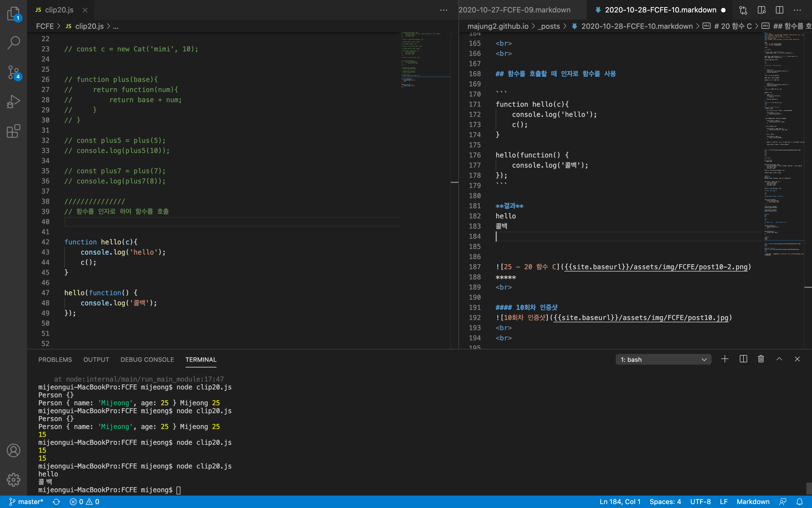Close the clip20.js editor tab

tap(85, 10)
